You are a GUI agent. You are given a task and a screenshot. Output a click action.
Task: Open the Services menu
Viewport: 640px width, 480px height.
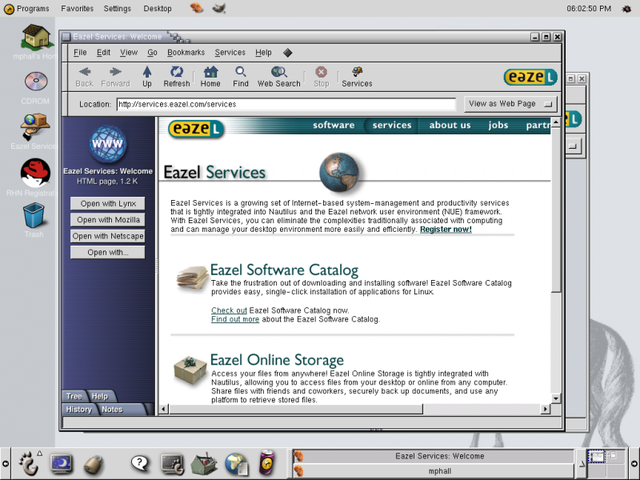tap(230, 53)
